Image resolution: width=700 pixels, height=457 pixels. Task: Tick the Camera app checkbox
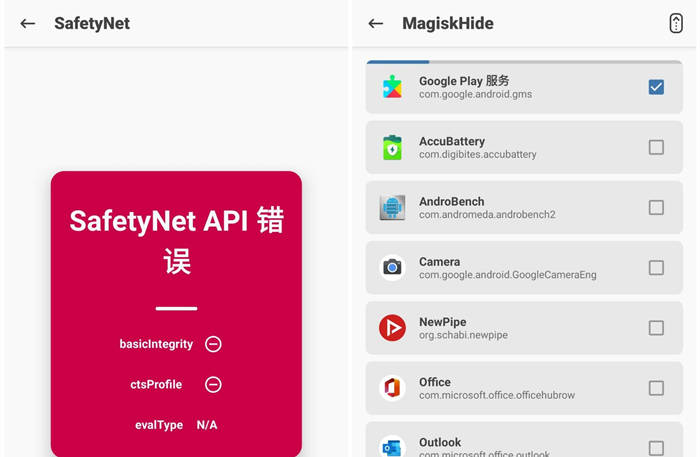656,267
